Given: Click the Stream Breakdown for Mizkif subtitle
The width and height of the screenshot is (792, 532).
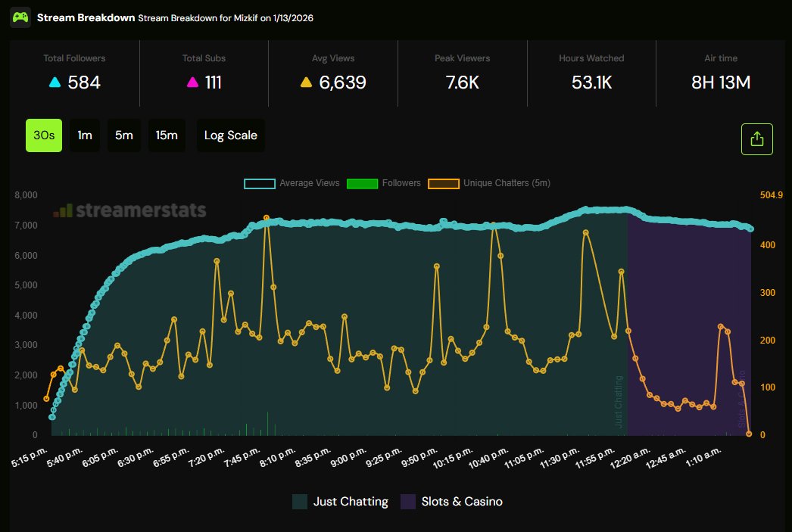Looking at the screenshot, I should [x=226, y=18].
